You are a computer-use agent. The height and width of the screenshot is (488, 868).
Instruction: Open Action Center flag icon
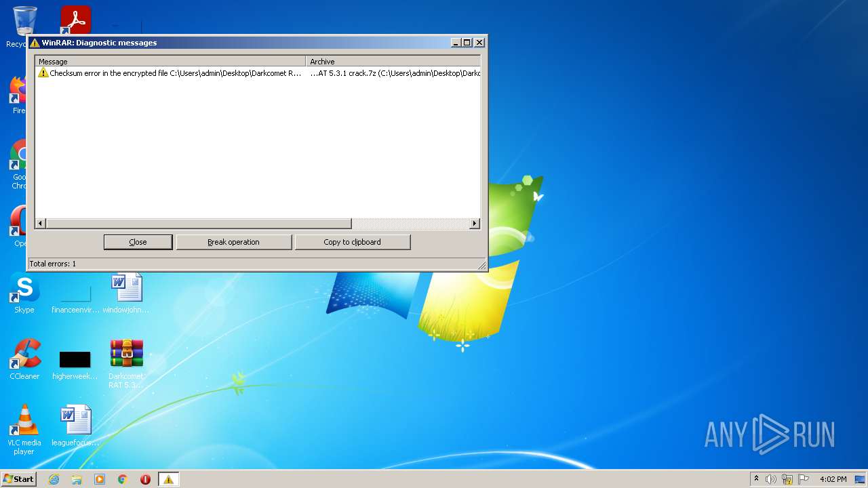[x=804, y=479]
